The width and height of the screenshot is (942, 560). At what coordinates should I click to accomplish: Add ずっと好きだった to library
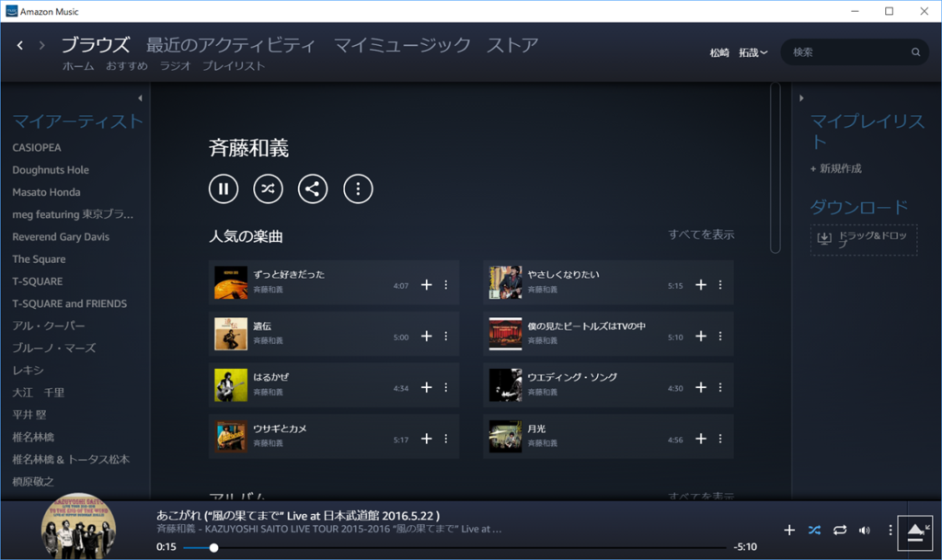pyautogui.click(x=427, y=284)
